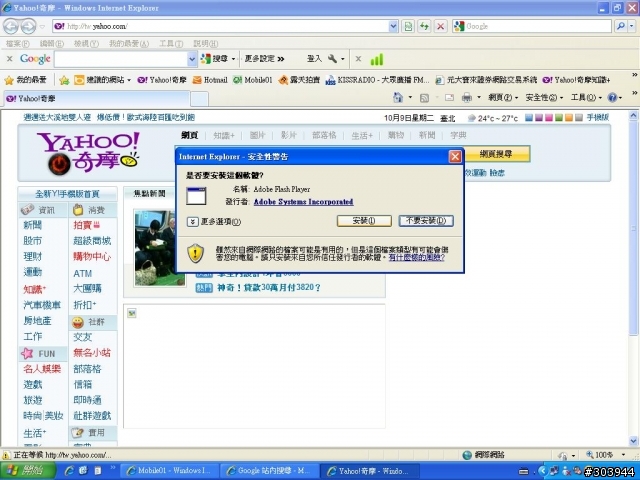Close the Google toolbar with X

pos(9,59)
